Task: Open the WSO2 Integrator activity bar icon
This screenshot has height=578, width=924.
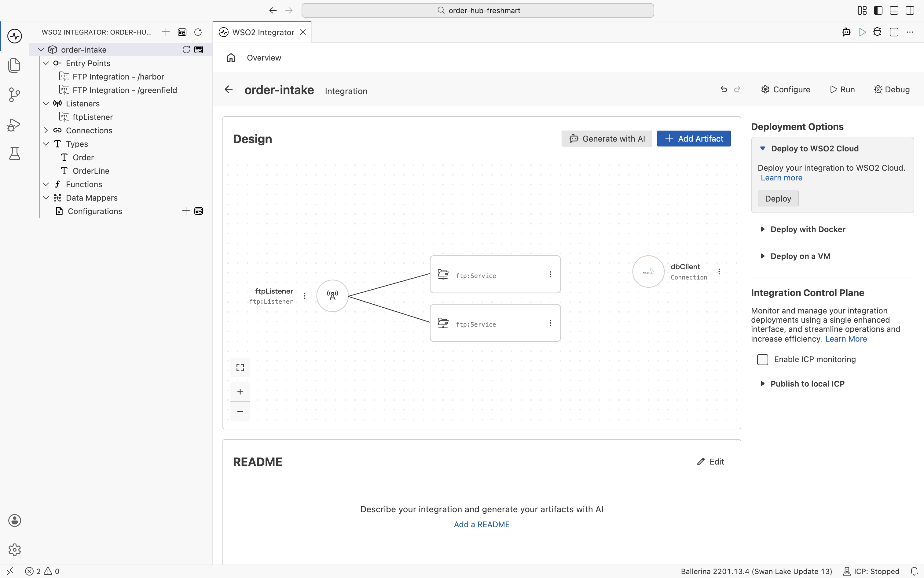Action: (14, 36)
